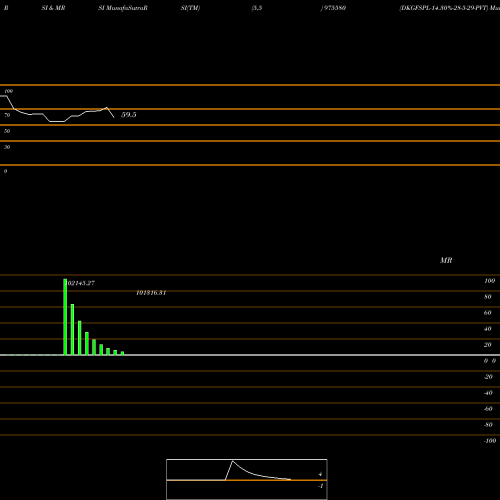Screen dimensions: 500x500
Task: Click the 101816.31 value label
Action: (x=151, y=293)
